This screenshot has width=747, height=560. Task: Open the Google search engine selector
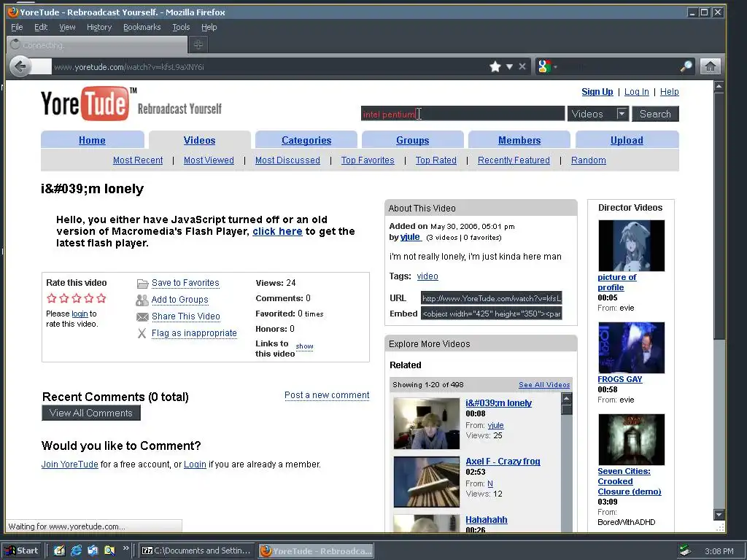(x=546, y=66)
